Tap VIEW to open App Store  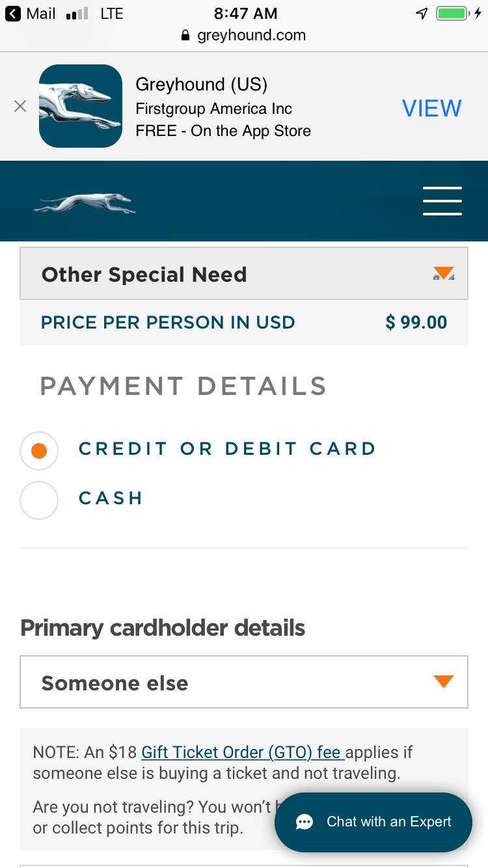click(x=431, y=108)
